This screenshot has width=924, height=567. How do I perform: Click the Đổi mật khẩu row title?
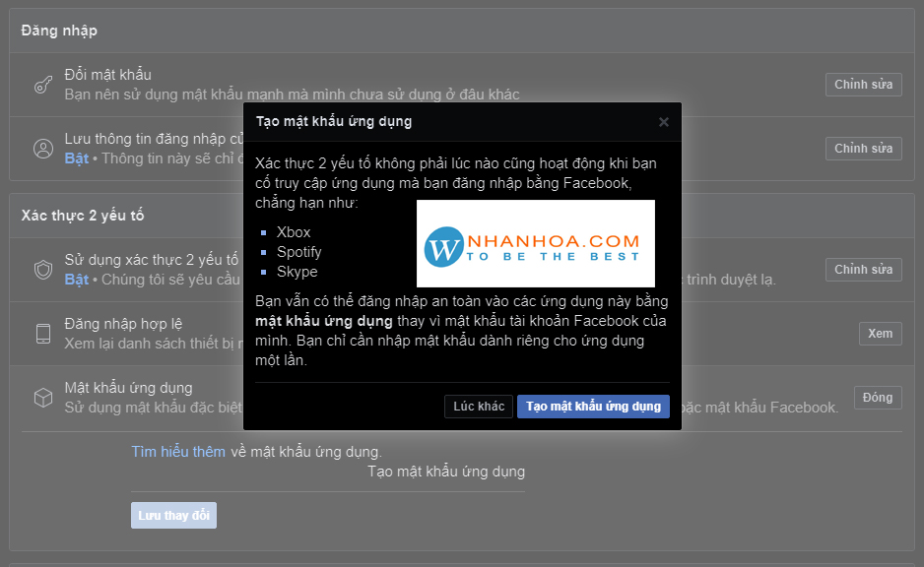tap(107, 75)
